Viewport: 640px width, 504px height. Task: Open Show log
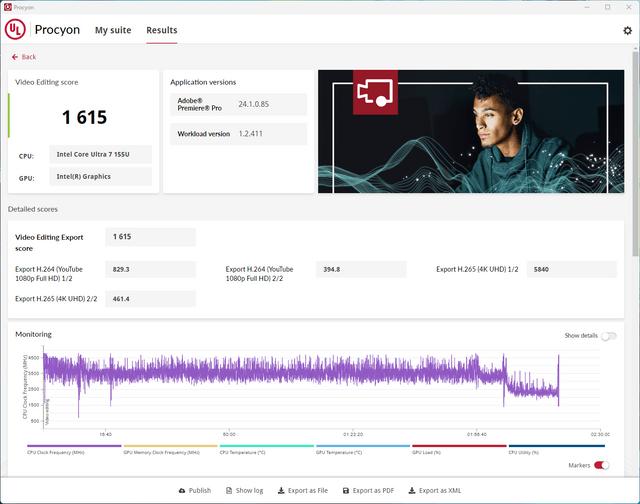[x=245, y=491]
